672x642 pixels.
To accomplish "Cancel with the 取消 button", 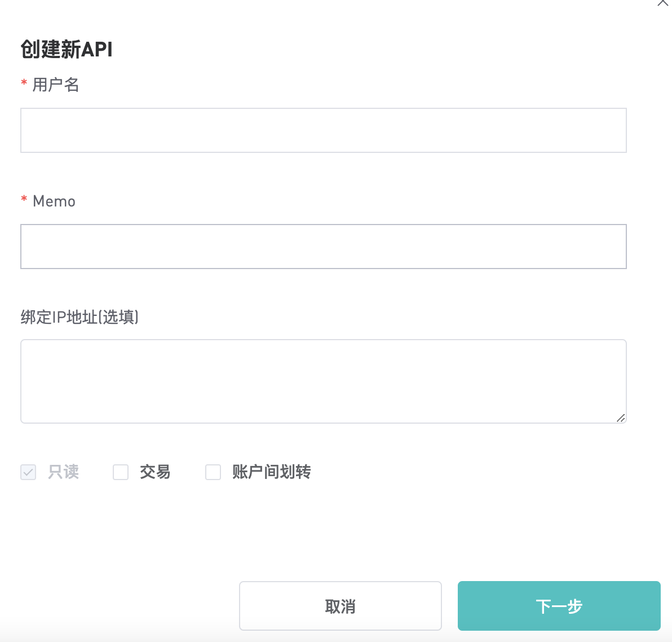I will pyautogui.click(x=341, y=606).
